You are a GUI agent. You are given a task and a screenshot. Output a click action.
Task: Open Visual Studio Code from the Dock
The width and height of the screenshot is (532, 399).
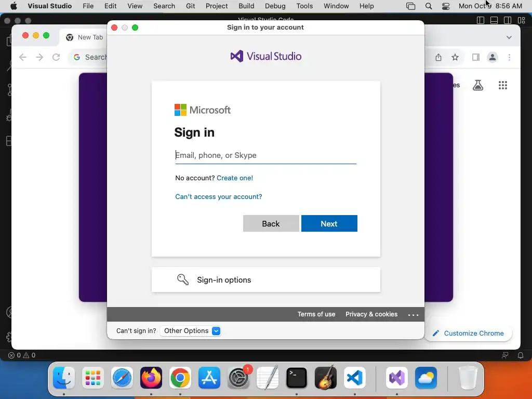[354, 378]
